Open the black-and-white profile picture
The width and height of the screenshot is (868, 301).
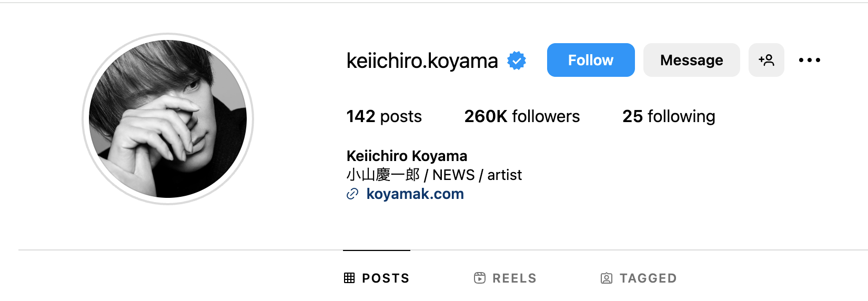coord(168,119)
